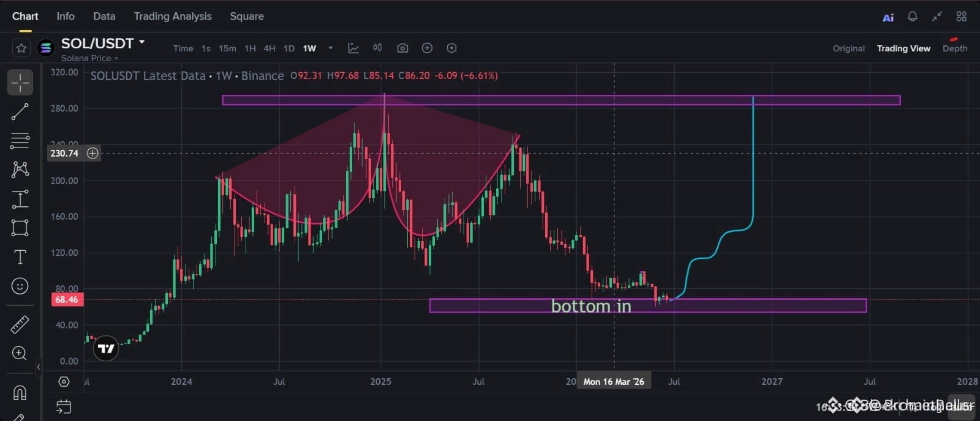Open the Square tab
This screenshot has width=980, height=421.
click(x=247, y=17)
